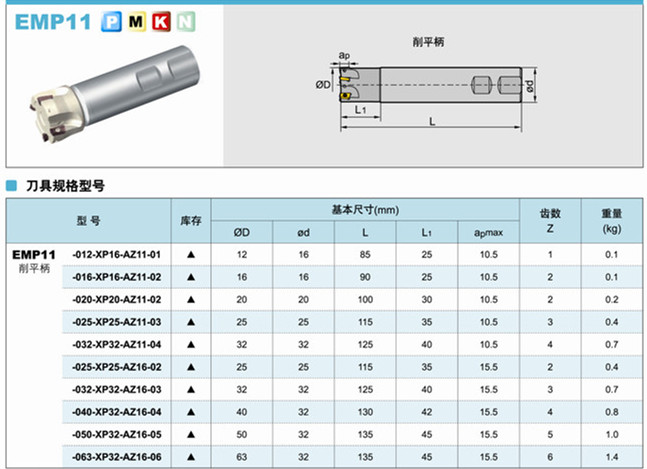Screen dimensions: 647x469
Task: Click the 重量 (kg) column header
Action: coord(611,220)
